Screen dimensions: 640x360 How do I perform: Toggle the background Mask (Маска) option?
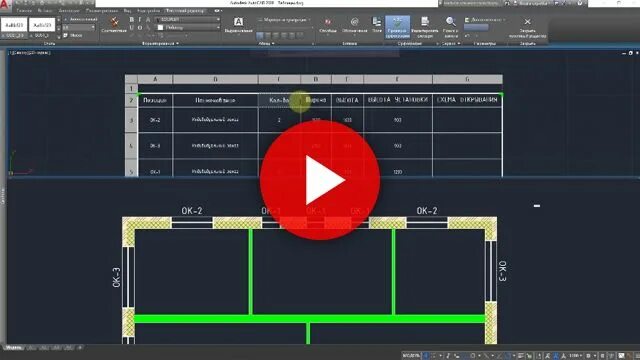[x=73, y=36]
